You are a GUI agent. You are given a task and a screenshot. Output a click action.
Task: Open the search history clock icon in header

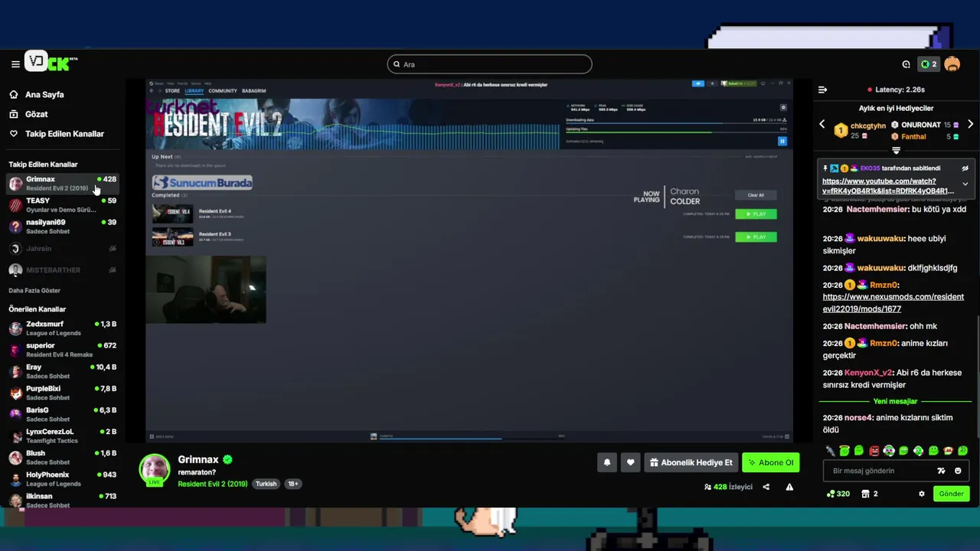(x=906, y=64)
